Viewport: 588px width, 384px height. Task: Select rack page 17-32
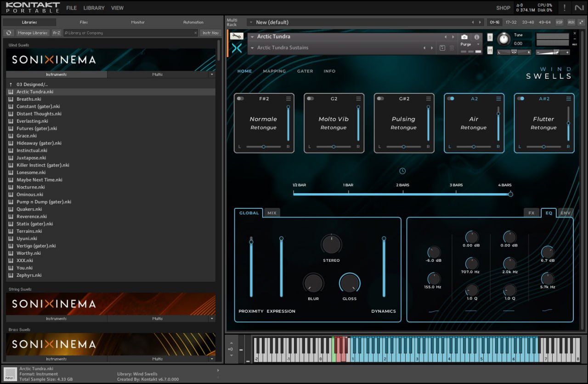point(511,22)
